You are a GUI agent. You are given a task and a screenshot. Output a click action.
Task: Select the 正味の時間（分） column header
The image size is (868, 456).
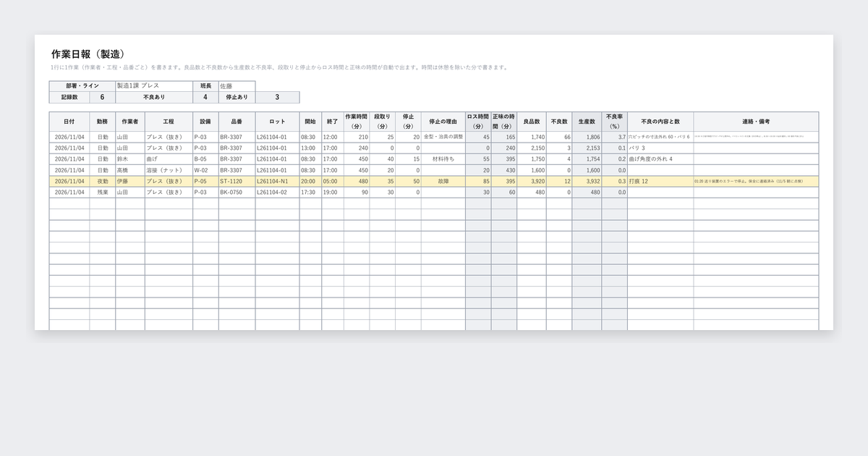[x=504, y=122]
